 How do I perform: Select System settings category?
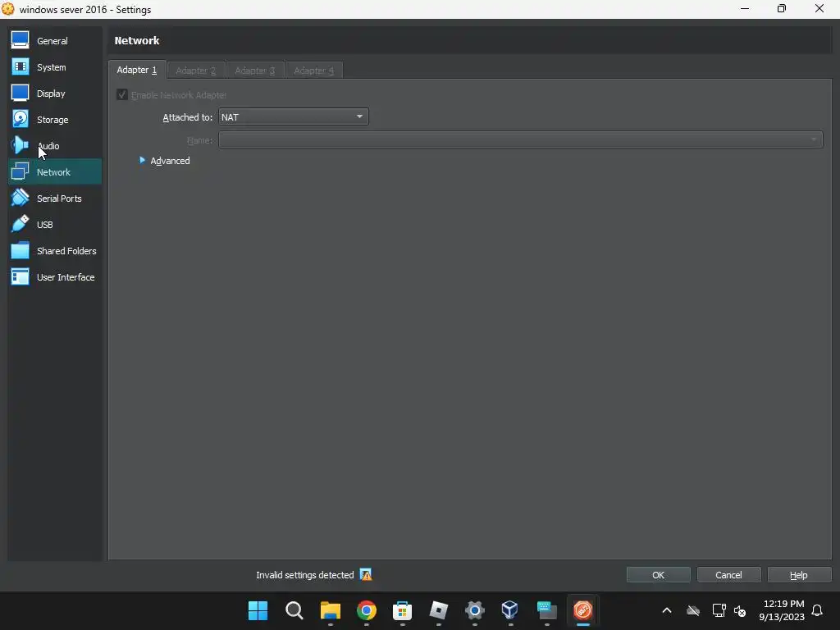55,67
